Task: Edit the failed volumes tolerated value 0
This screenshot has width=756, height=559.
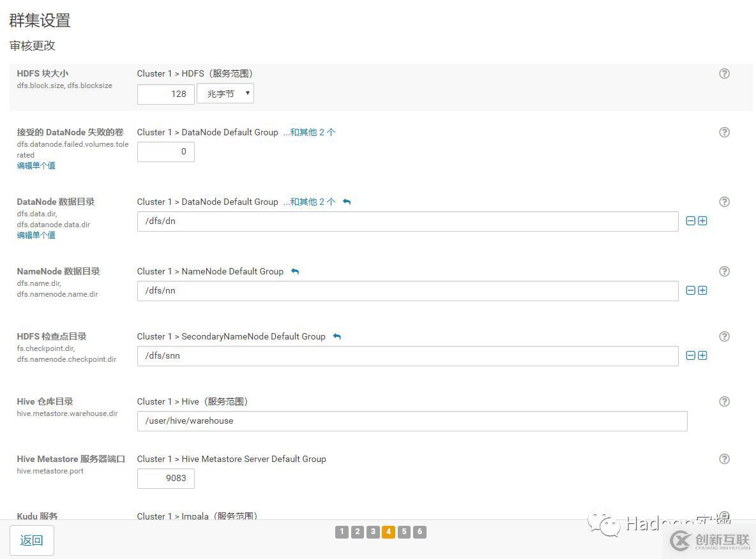Action: click(x=166, y=152)
